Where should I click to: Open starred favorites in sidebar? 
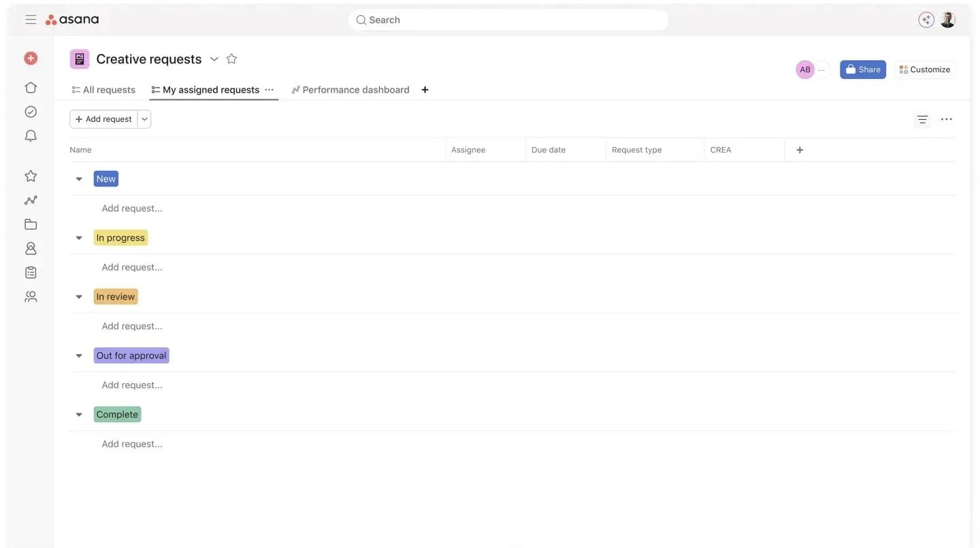31,176
